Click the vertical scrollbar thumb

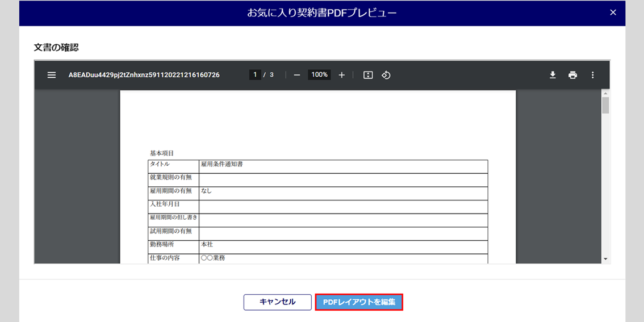[x=605, y=106]
